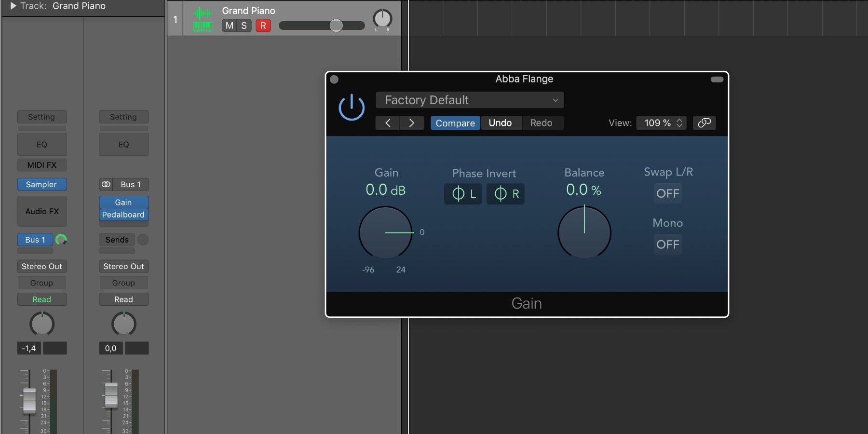Turn on Swap L/R

pos(667,193)
